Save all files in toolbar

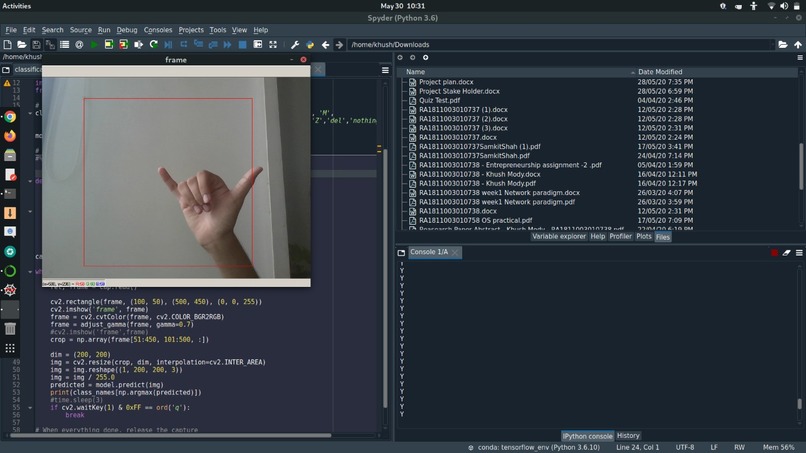click(x=50, y=45)
